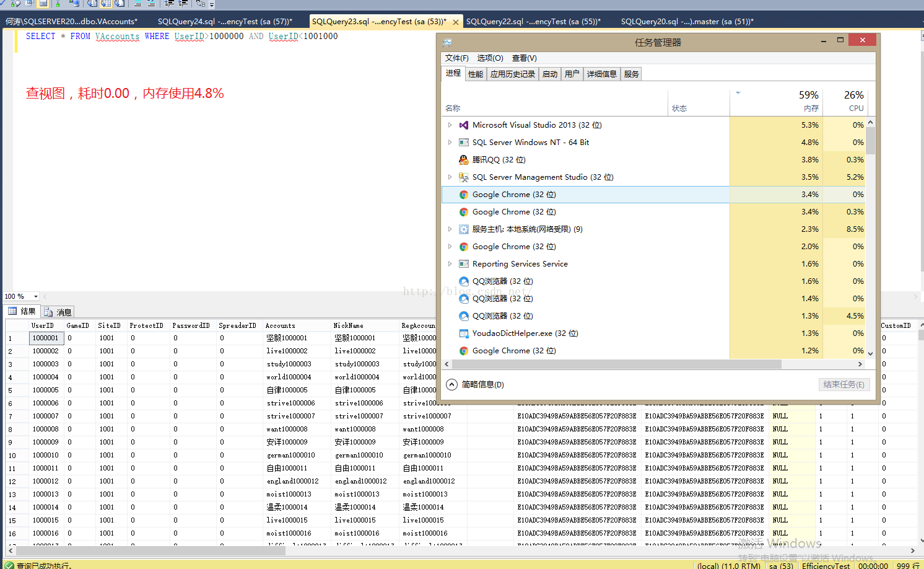
Task: Switch to the 性能 tab
Action: [x=476, y=74]
